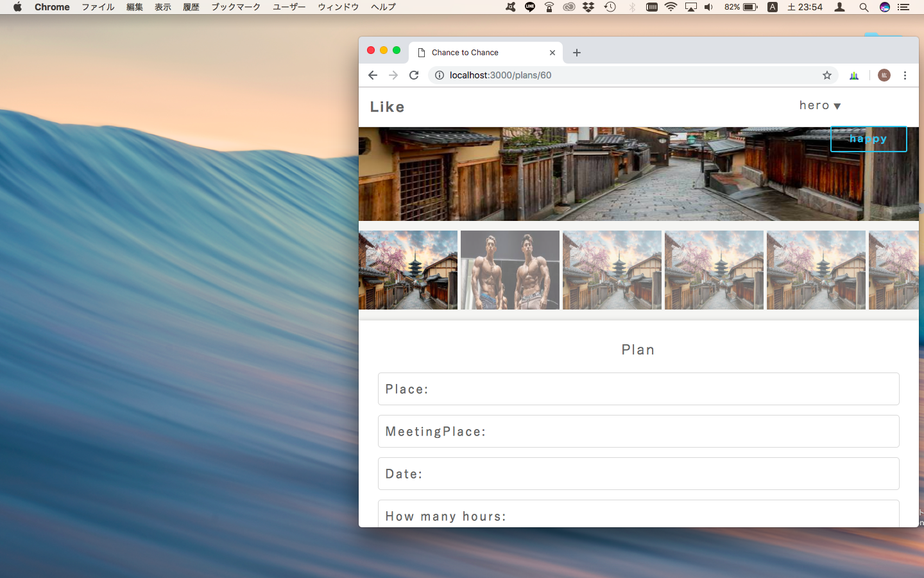Viewport: 924px width, 578px height.
Task: Open Chrome's three-dot menu
Action: (x=905, y=75)
